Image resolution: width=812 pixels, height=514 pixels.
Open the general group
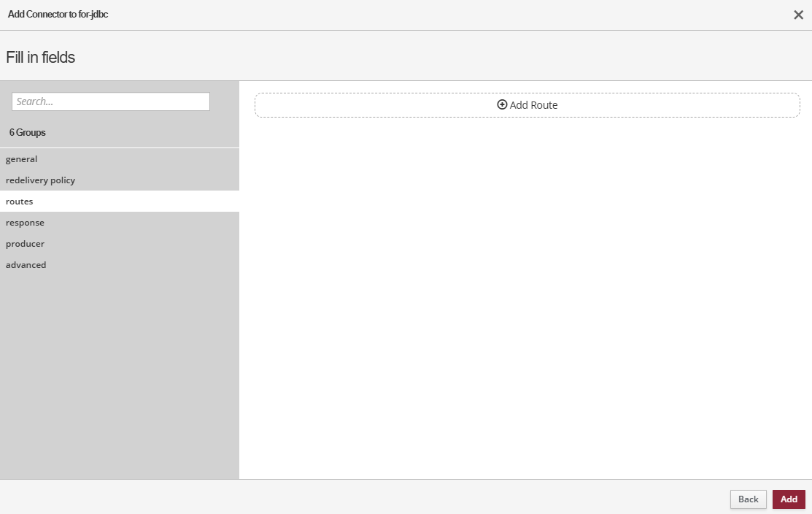click(22, 159)
